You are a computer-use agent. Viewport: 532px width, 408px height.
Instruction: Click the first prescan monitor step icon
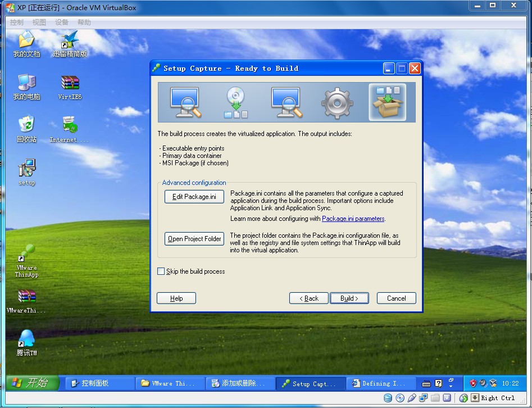[185, 102]
